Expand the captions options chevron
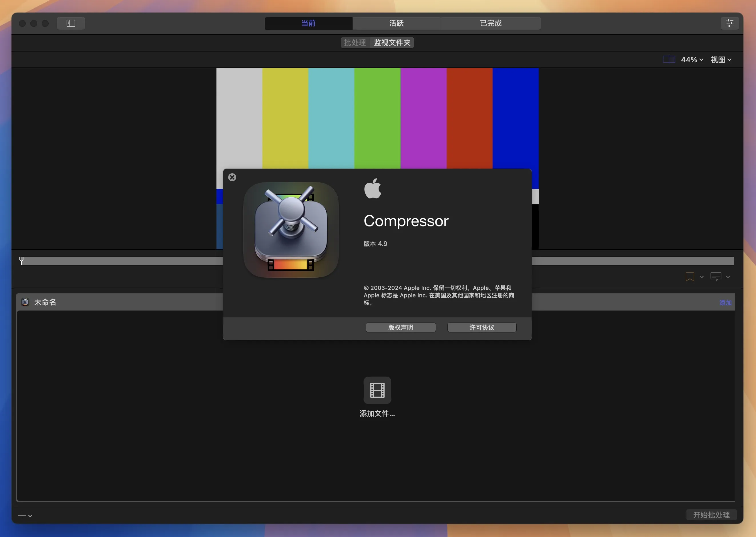 (728, 277)
